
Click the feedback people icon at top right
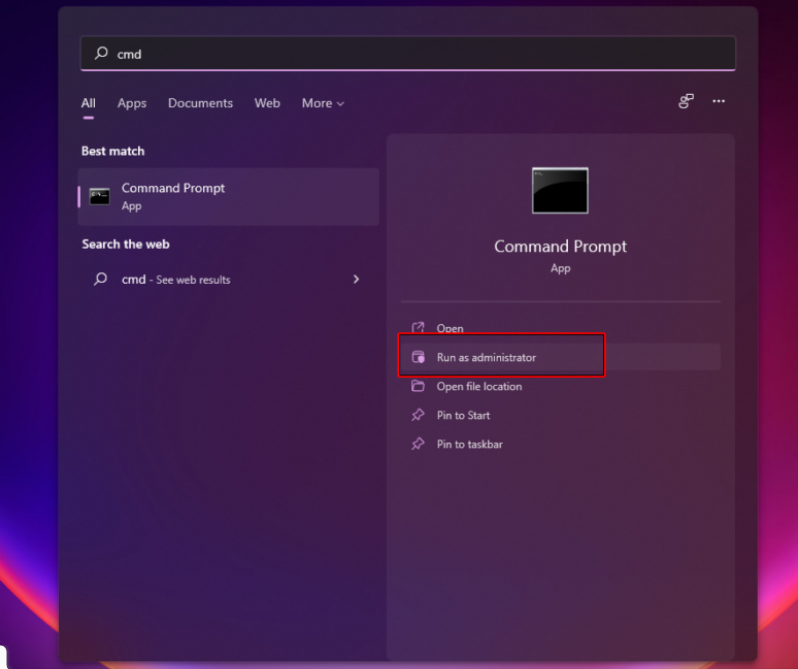[685, 102]
